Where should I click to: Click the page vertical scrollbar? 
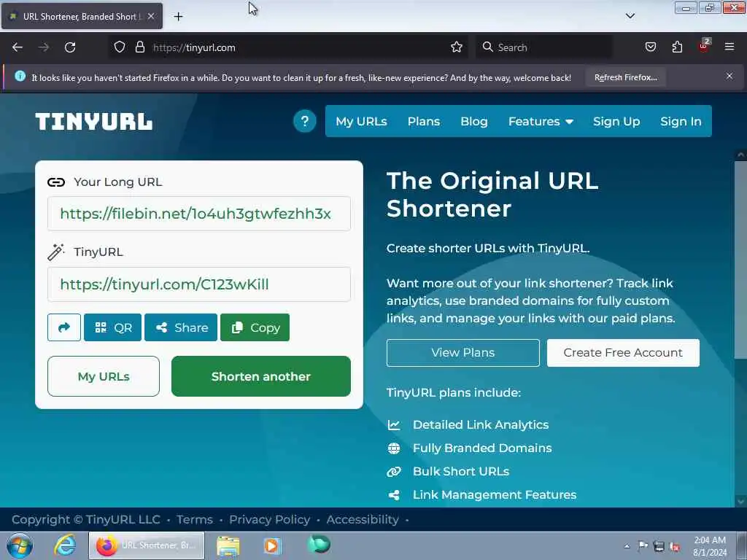pyautogui.click(x=740, y=260)
